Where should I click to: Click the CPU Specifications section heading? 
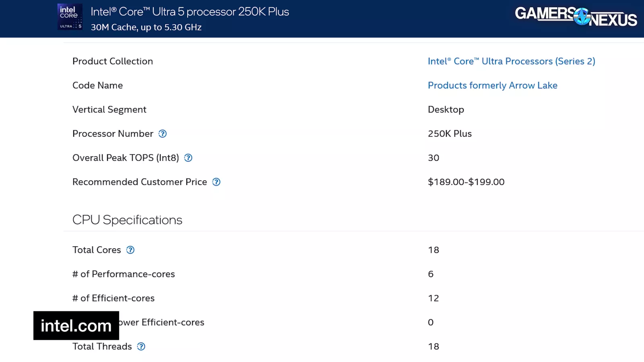127,220
